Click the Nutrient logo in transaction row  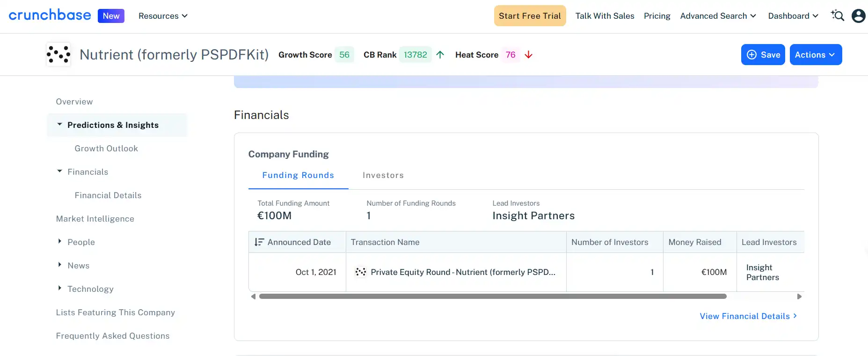pyautogui.click(x=360, y=272)
